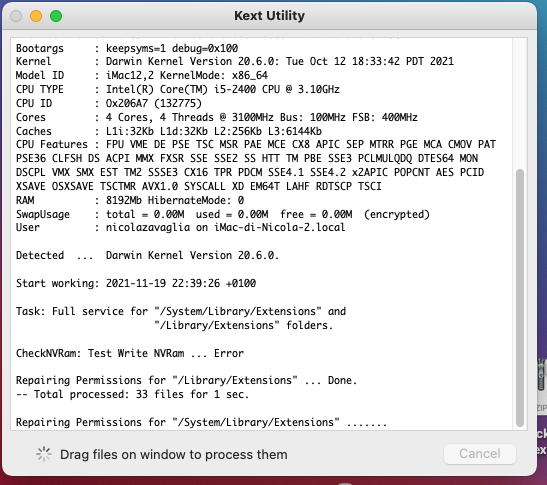Click 'Drag files on window to process them' label

(174, 454)
